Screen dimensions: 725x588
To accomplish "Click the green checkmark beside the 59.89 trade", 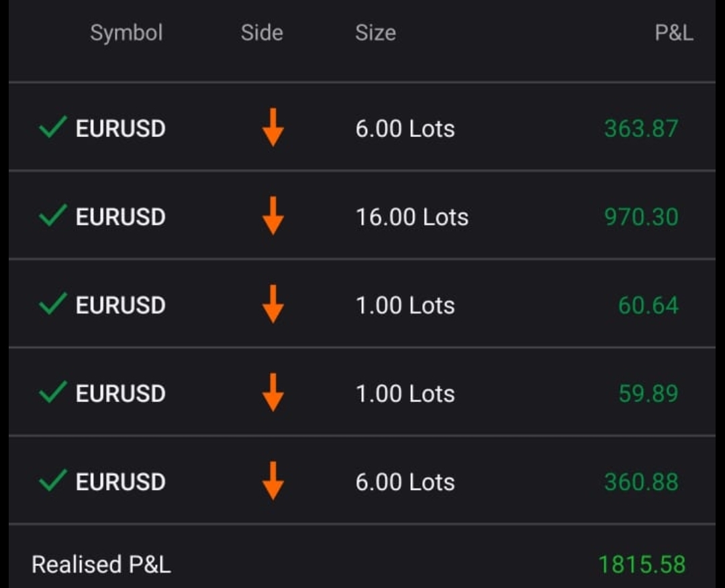I will [x=52, y=392].
